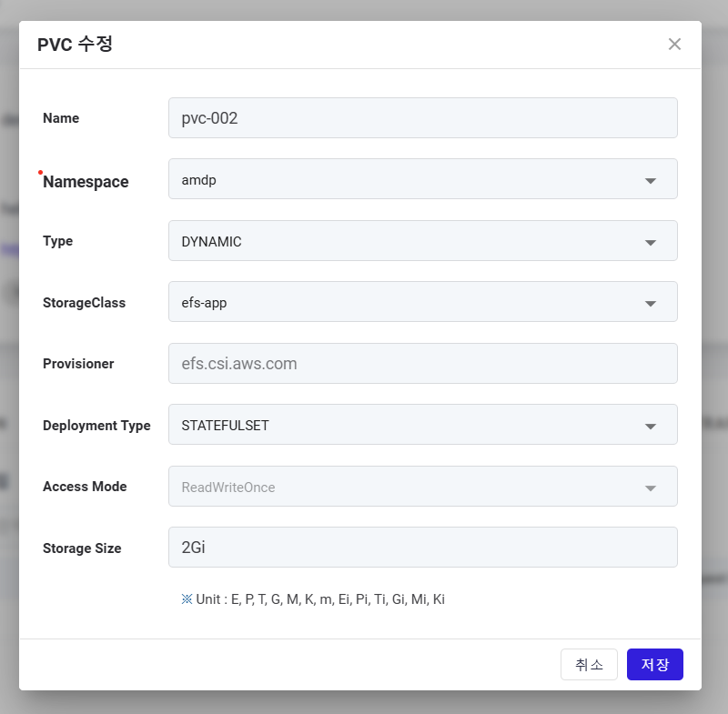Click the Type field label

click(x=57, y=241)
